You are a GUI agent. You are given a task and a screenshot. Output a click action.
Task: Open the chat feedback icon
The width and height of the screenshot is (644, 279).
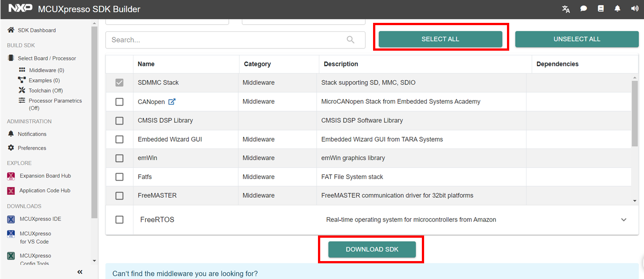click(x=584, y=9)
